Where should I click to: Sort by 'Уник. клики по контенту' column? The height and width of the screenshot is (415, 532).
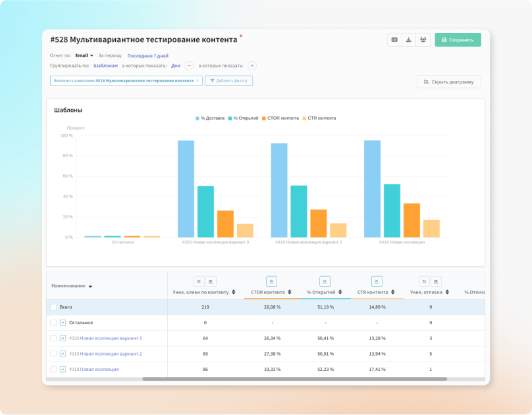pyautogui.click(x=234, y=292)
